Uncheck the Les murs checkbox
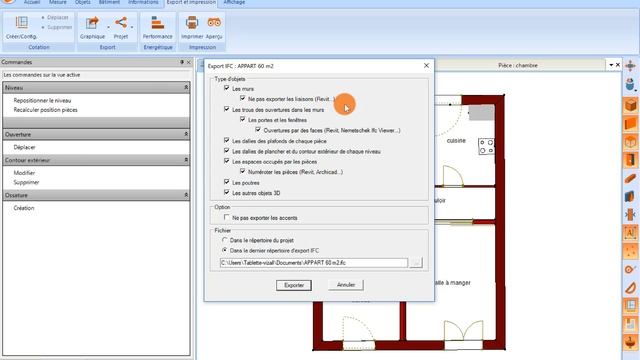The image size is (640, 360). click(x=227, y=88)
